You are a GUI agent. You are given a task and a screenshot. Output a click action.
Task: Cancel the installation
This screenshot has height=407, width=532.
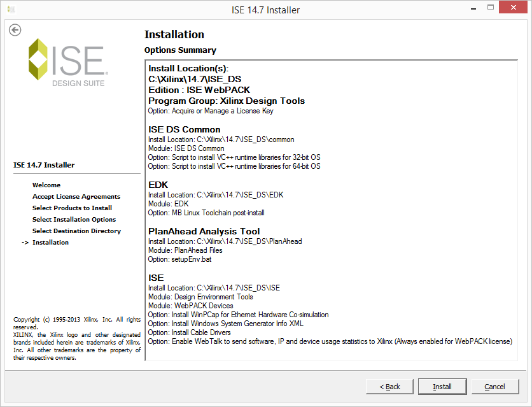click(x=494, y=386)
